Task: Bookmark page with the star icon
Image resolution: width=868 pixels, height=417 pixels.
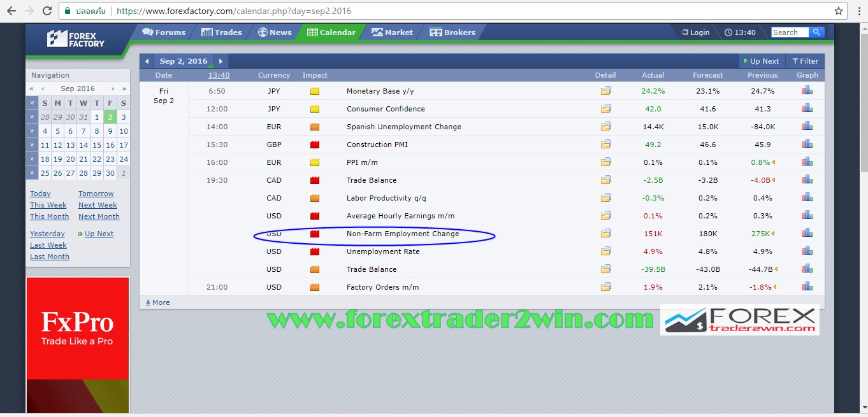Action: click(839, 11)
